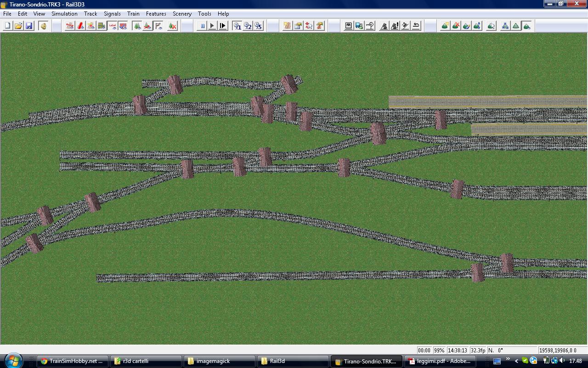Click the add green hill icon
The width and height of the screenshot is (588, 368).
[x=445, y=26]
